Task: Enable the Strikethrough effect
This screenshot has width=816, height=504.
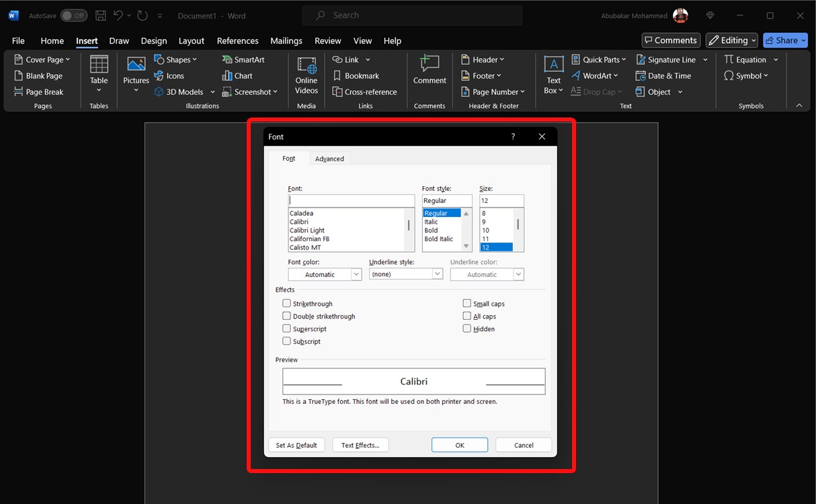Action: (286, 303)
